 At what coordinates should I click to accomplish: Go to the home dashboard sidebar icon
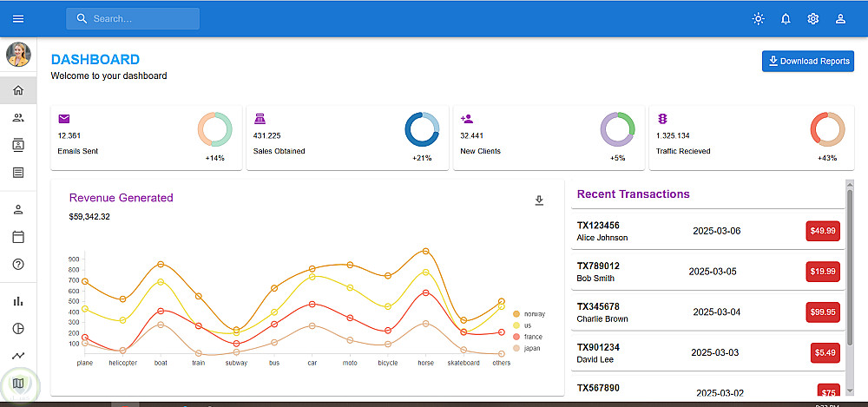pos(18,90)
